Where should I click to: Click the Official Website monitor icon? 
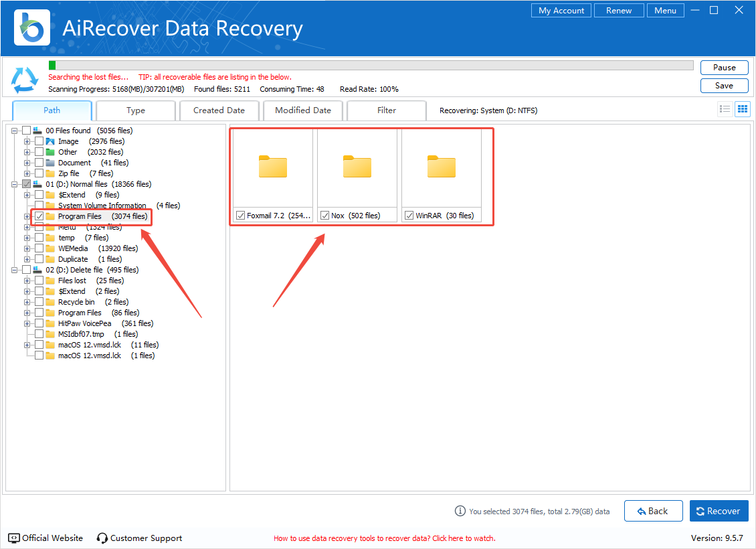pos(14,538)
